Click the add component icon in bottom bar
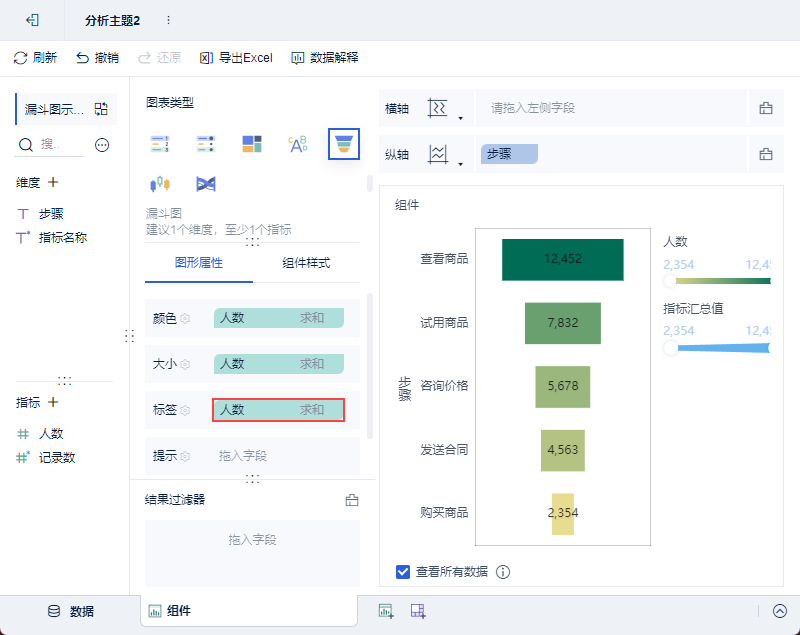 coord(385,611)
